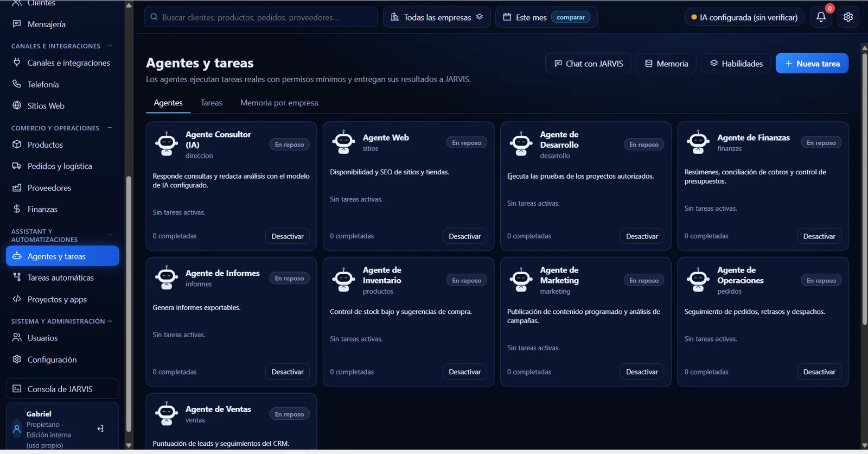868x454 pixels.
Task: Open the Todas las empresas dropdown
Action: [437, 17]
